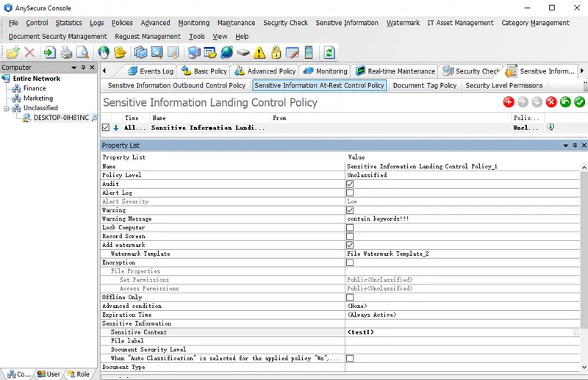Select the Finance group in tree

coord(35,88)
